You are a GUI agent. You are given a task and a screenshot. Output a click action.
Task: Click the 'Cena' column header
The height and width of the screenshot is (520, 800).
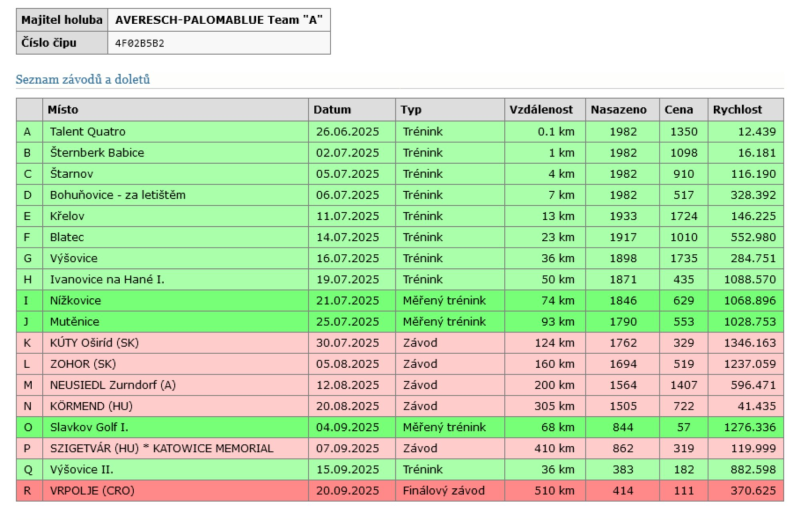click(678, 109)
